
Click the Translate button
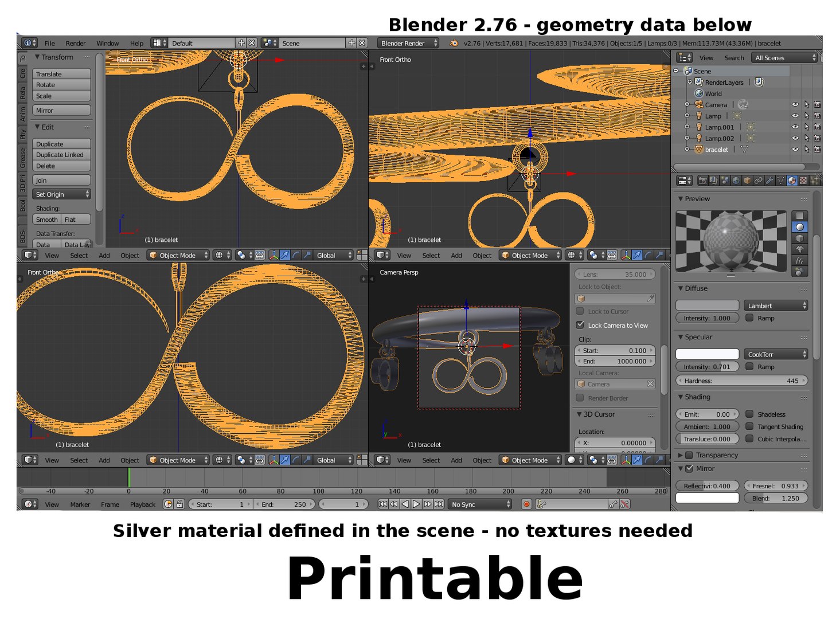click(x=61, y=74)
